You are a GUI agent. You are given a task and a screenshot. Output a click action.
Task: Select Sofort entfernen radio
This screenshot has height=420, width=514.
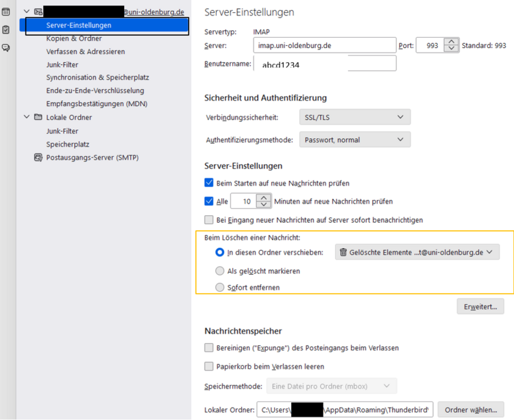[219, 287]
